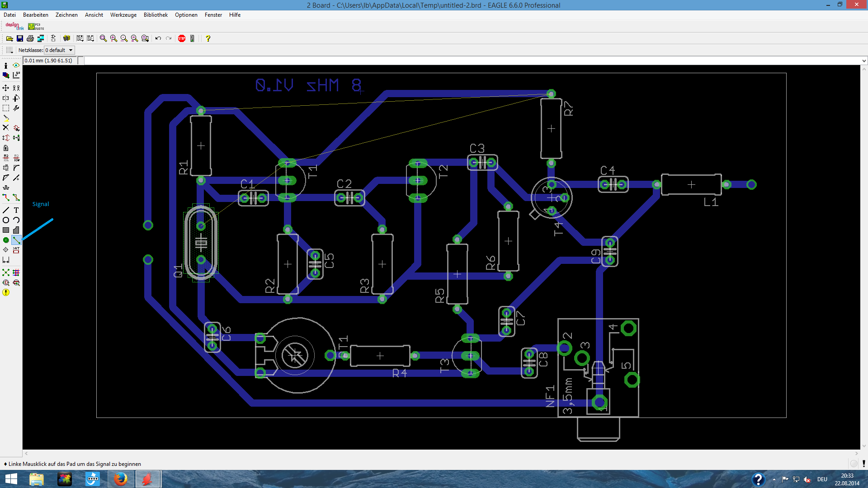Click the Zoom to fit icon

pos(103,38)
